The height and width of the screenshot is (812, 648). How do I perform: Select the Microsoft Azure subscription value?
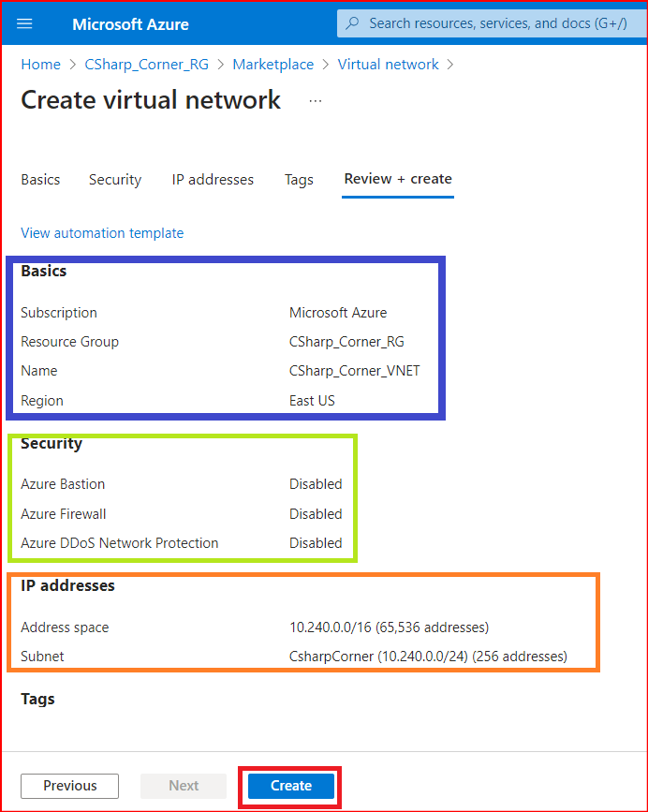(338, 313)
